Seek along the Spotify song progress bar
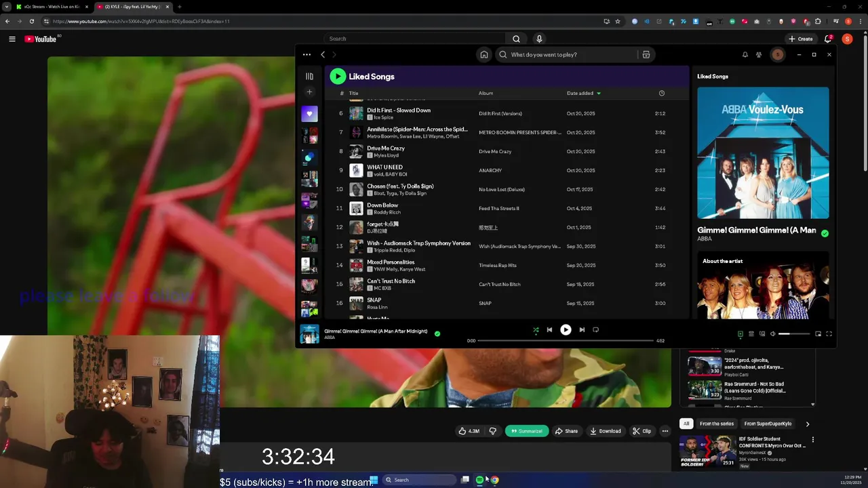This screenshot has width=868, height=488. click(566, 341)
